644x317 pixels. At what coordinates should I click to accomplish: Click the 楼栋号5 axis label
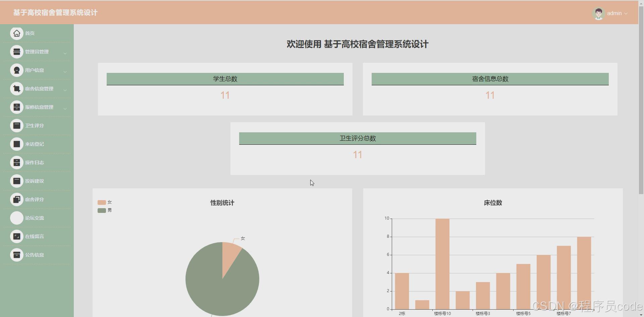coord(523,314)
